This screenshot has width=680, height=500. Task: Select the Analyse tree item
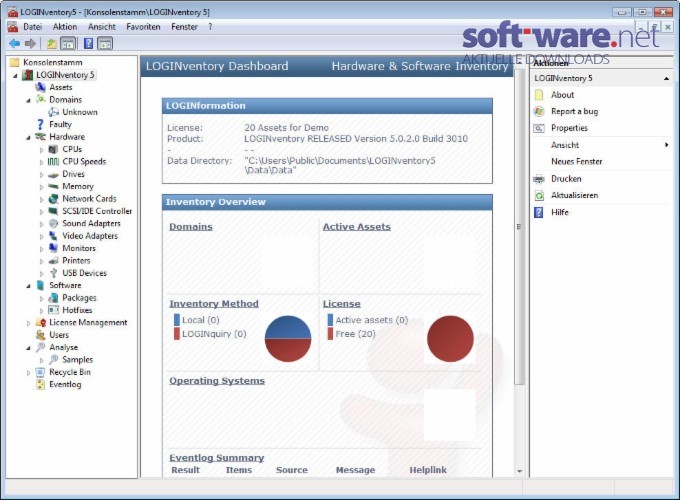(64, 347)
